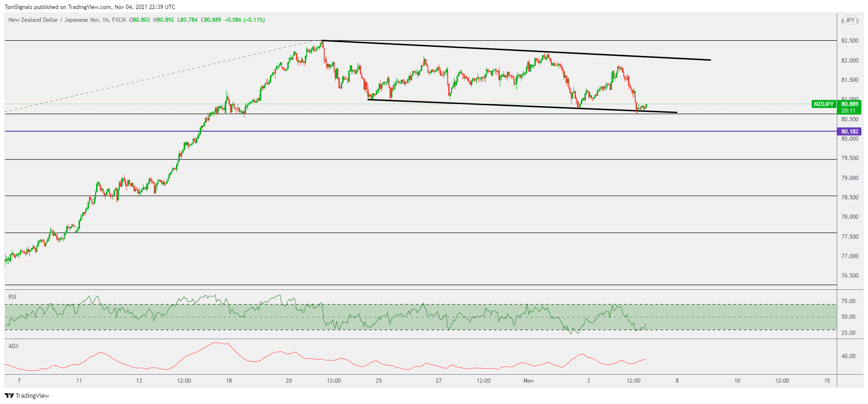Click the green 80.889 current price tag
This screenshot has width=868, height=404.
point(850,104)
